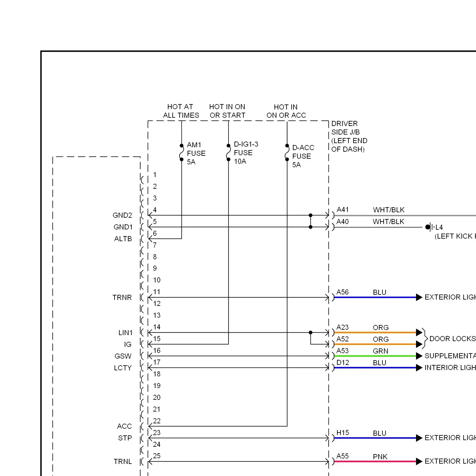The image size is (476, 476).
Task: Click connector pin A41
Action: click(x=342, y=210)
